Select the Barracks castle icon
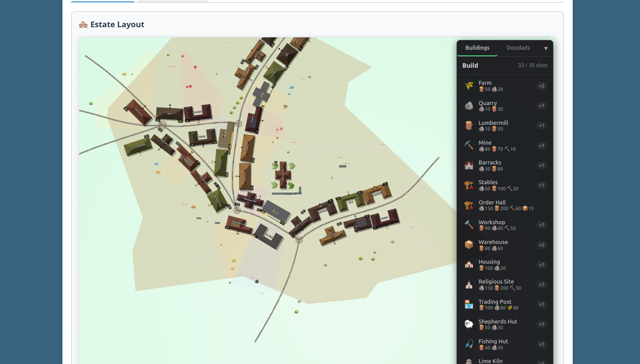The image size is (640, 364). [469, 165]
